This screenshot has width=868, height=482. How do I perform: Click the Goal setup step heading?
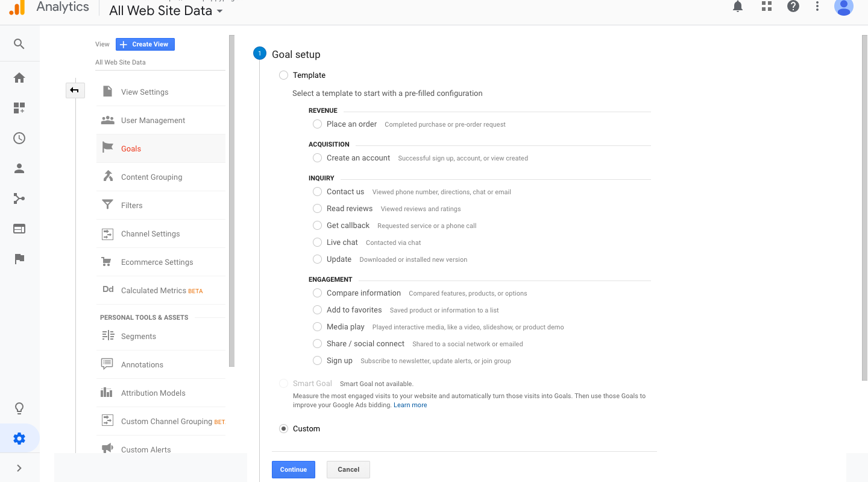(296, 54)
